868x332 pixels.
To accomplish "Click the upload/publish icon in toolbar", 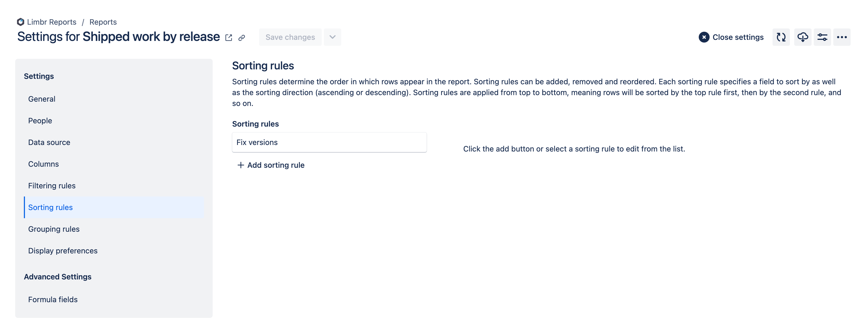I will pos(802,37).
